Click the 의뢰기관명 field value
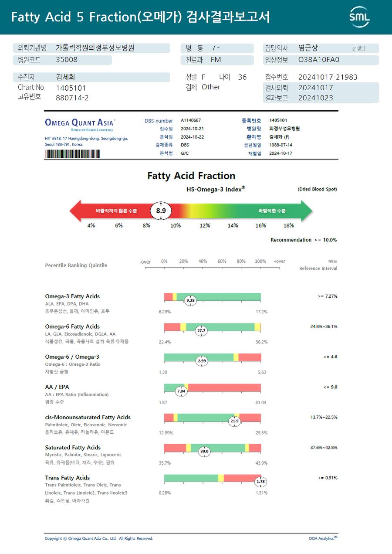Image resolution: width=392 pixels, height=554 pixels. coord(95,48)
